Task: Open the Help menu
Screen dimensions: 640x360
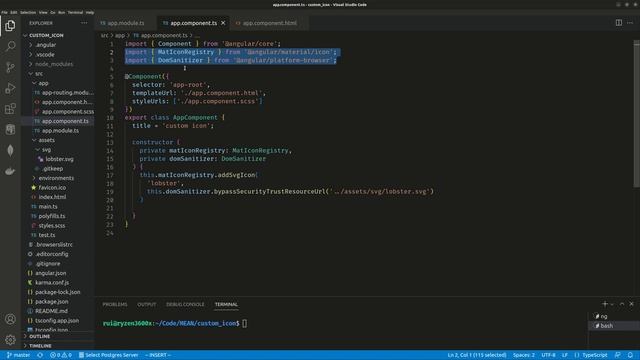Action: point(90,13)
